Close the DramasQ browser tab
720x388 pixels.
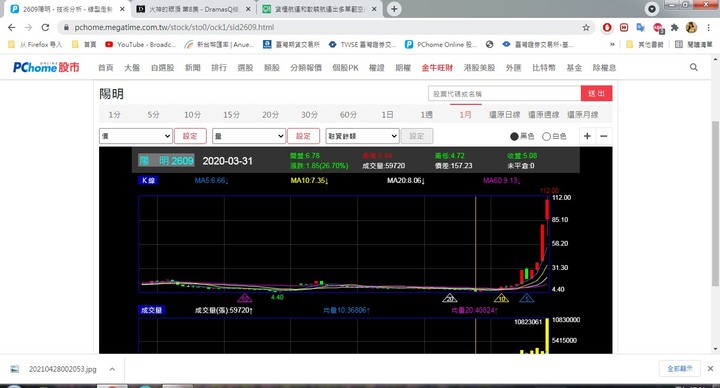click(248, 9)
